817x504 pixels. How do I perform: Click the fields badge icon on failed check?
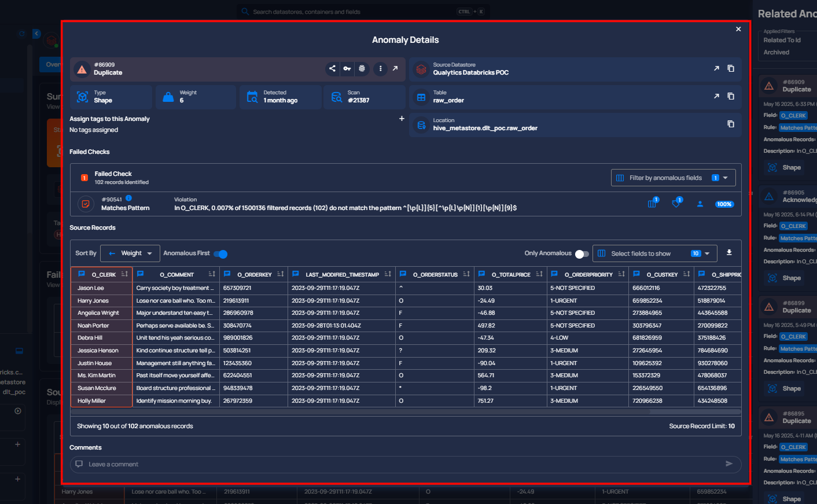[x=653, y=203]
